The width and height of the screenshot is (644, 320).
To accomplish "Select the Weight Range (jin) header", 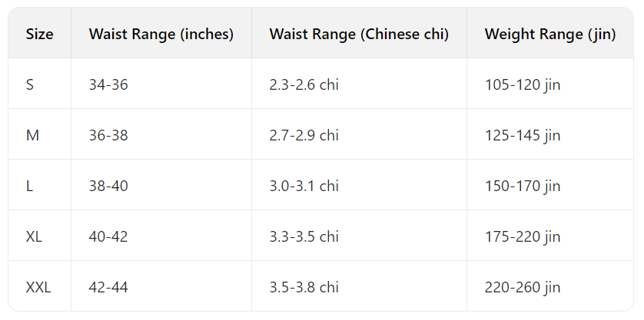I will 550,34.
